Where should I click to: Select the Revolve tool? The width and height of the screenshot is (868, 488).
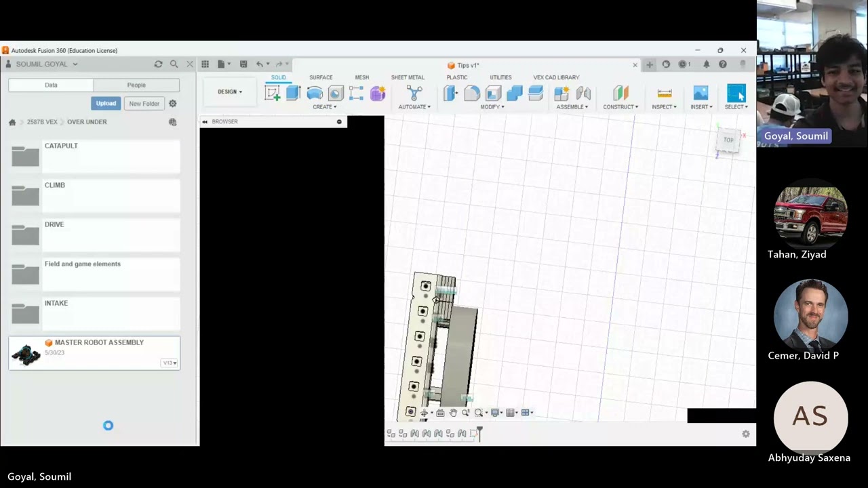[x=315, y=94]
